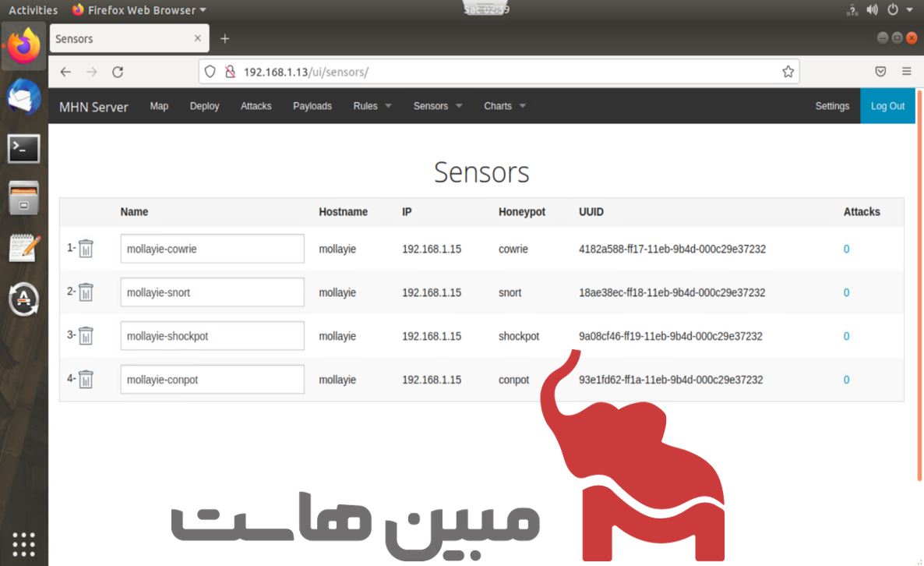This screenshot has width=924, height=566.
Task: Show all applications grid
Action: [x=23, y=544]
